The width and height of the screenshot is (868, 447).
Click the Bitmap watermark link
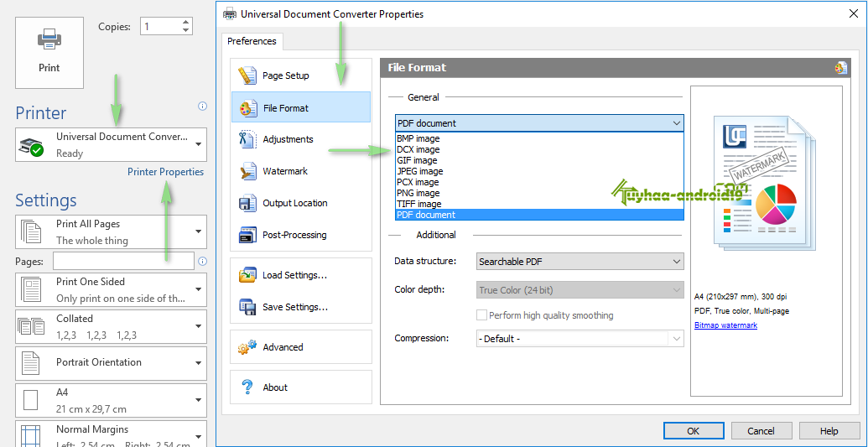coord(725,325)
